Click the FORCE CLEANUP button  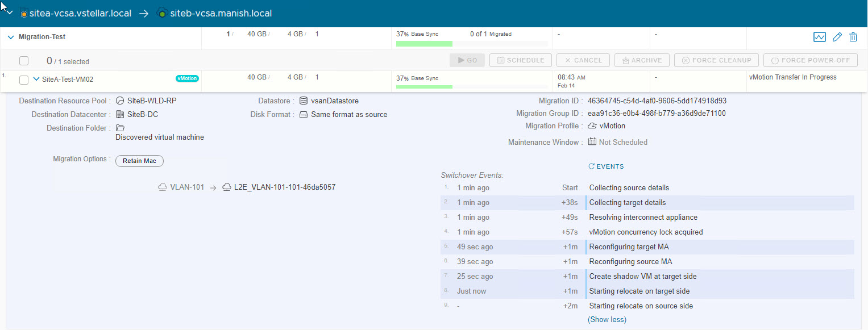(716, 60)
